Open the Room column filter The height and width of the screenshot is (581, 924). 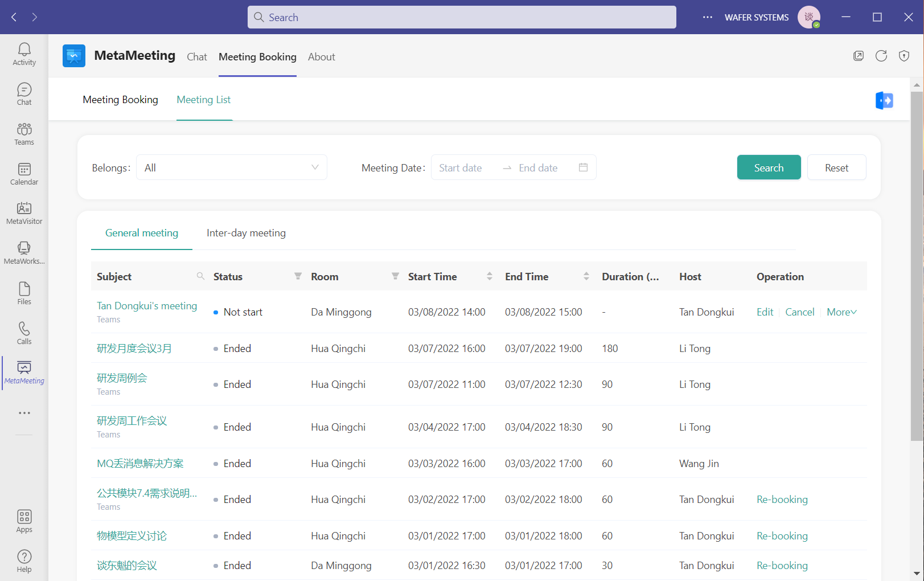395,276
